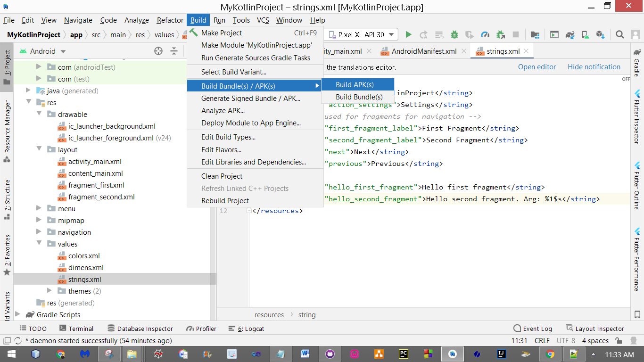Choose Generate Signed Bundle / APK...

[255, 99]
